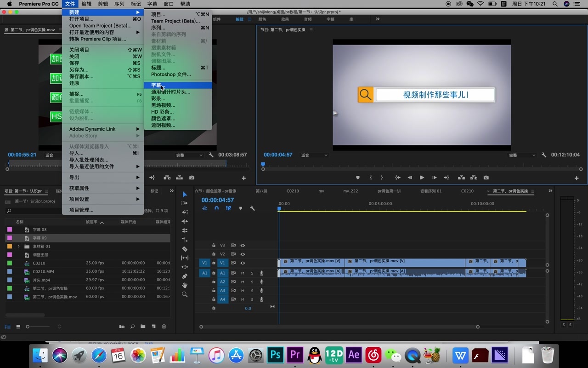Click Find magnifier icon at Project panel bottom

(132, 327)
